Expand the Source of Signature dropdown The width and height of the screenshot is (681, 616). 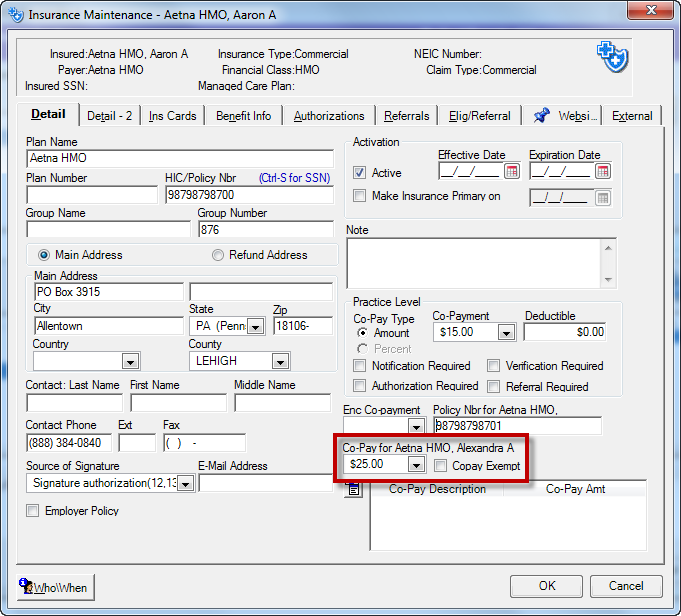185,483
